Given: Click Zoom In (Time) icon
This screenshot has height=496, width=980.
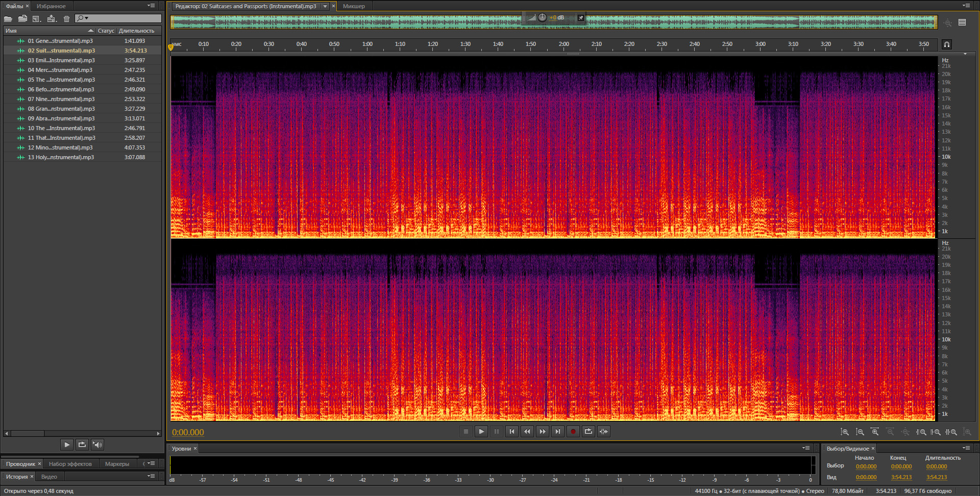Looking at the screenshot, I should (x=875, y=432).
